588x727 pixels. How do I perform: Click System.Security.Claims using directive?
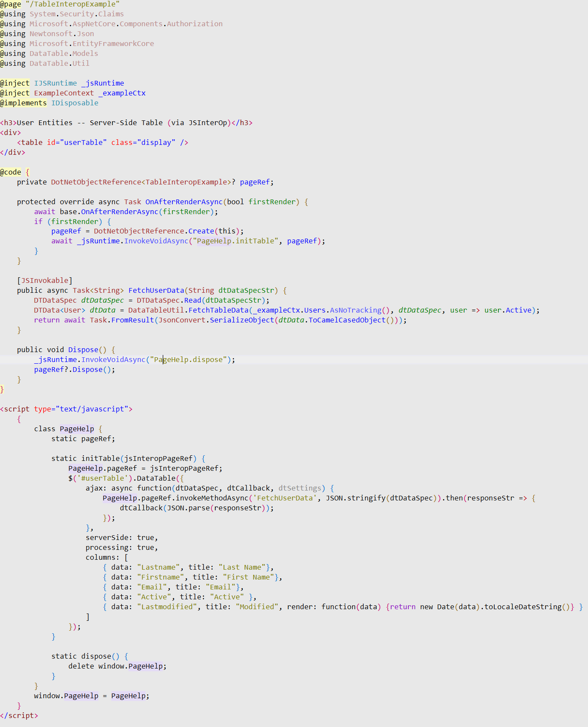coord(77,14)
